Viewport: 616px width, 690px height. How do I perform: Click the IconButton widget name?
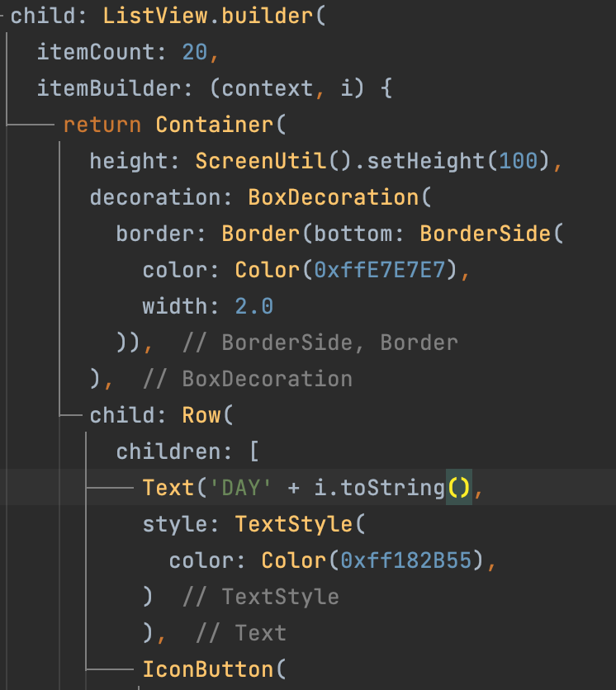(x=208, y=669)
